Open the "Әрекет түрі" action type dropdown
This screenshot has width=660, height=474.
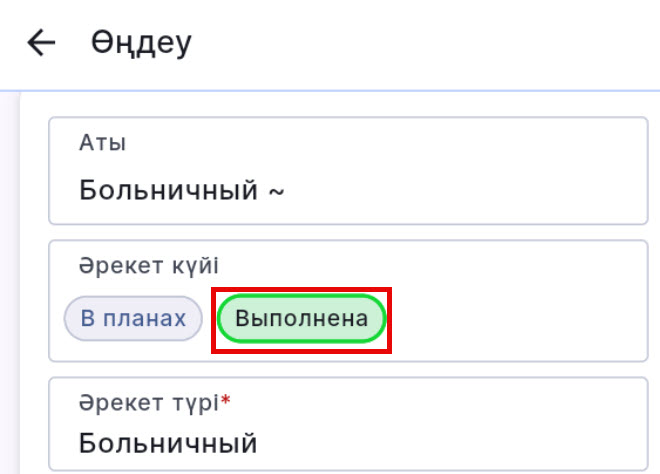[348, 424]
